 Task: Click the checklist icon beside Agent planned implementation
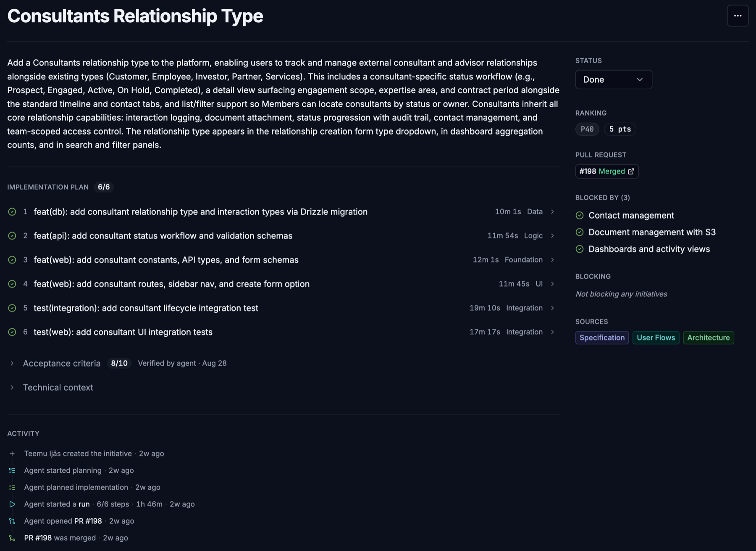(x=12, y=487)
